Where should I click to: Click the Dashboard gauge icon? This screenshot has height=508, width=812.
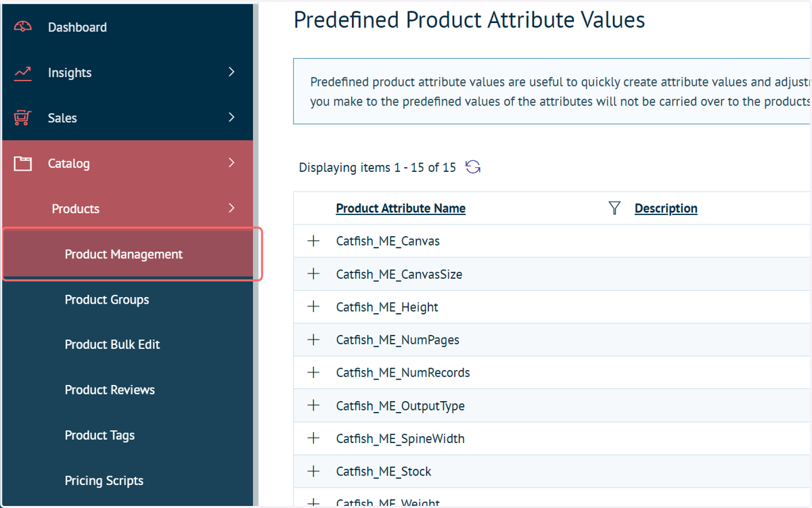(22, 27)
